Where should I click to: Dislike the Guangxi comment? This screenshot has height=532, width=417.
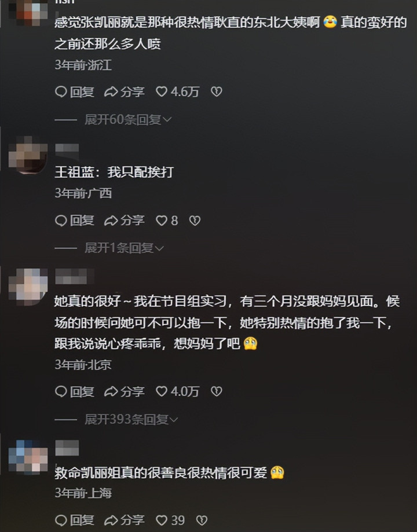195,221
